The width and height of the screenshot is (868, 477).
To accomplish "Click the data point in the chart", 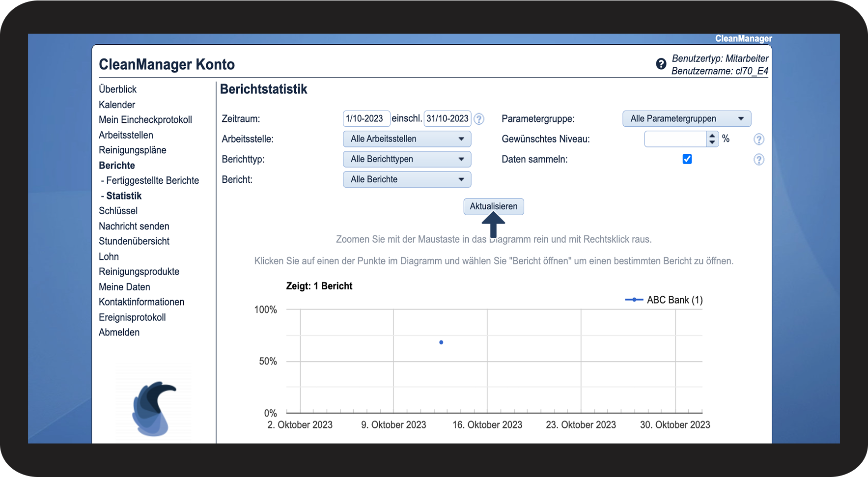I will click(x=441, y=342).
